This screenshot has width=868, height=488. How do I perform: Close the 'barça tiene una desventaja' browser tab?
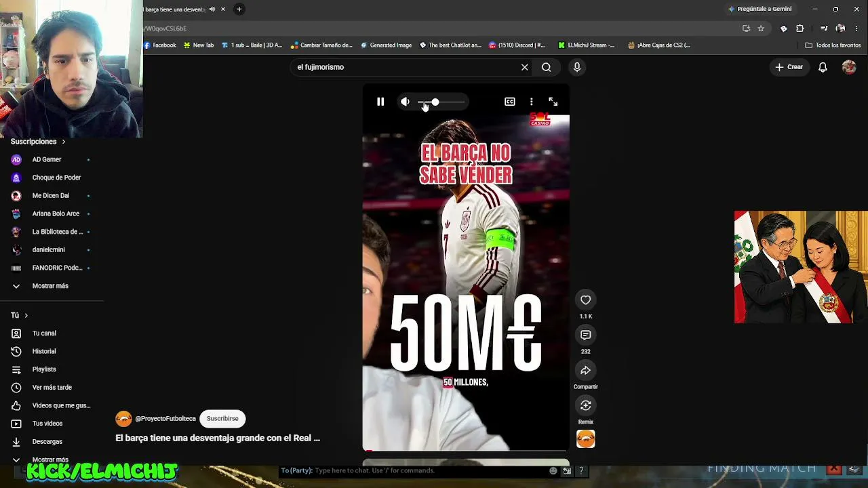222,9
